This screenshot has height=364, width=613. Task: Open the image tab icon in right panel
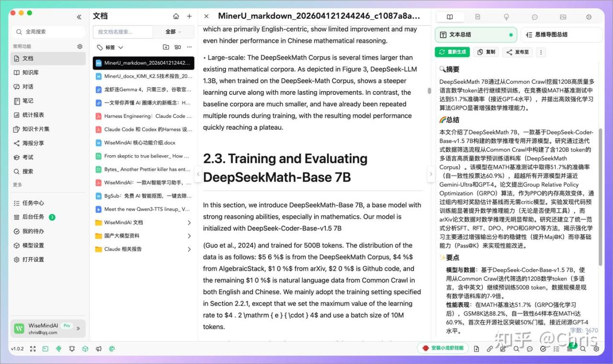tap(563, 17)
